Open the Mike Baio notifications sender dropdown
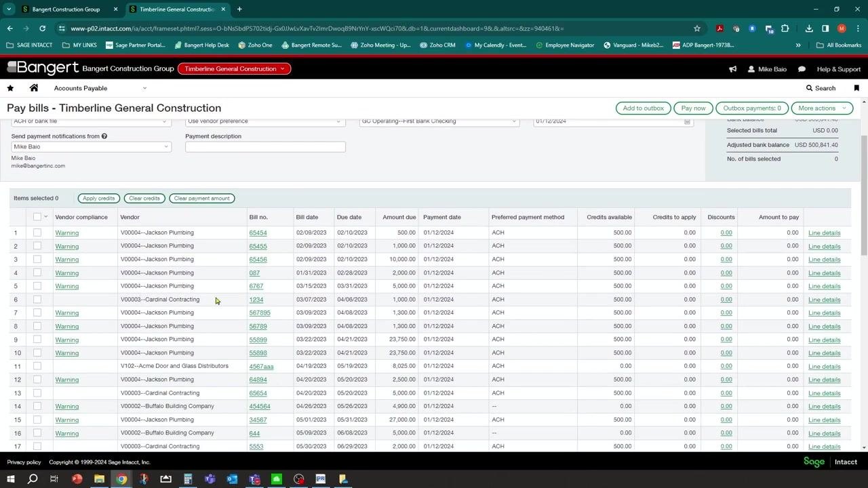This screenshot has width=868, height=488. coord(91,147)
